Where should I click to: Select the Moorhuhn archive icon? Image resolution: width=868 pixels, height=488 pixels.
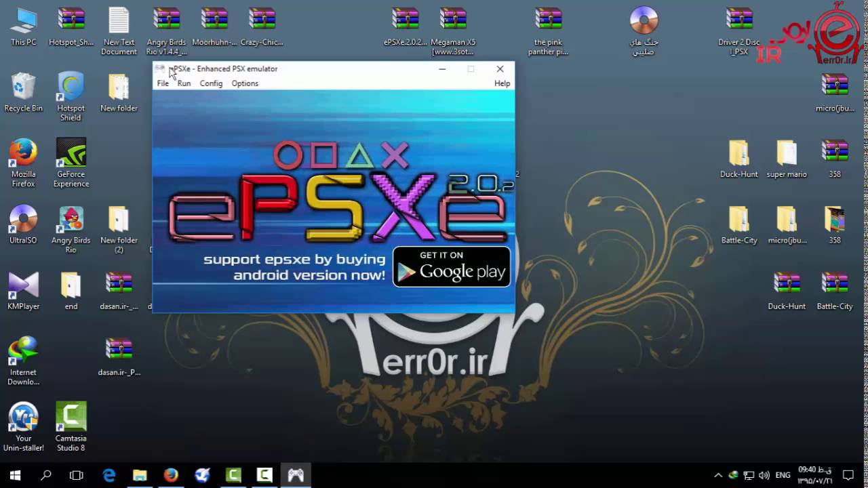point(214,27)
